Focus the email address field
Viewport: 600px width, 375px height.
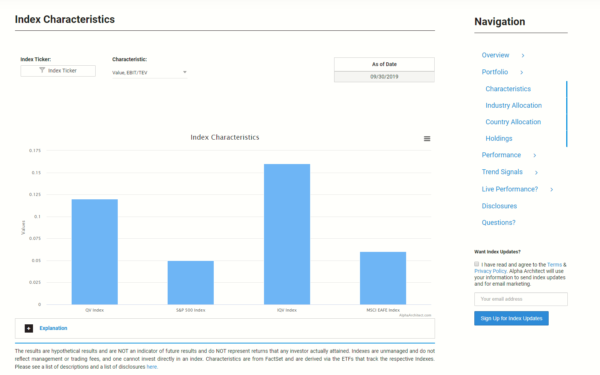521,299
